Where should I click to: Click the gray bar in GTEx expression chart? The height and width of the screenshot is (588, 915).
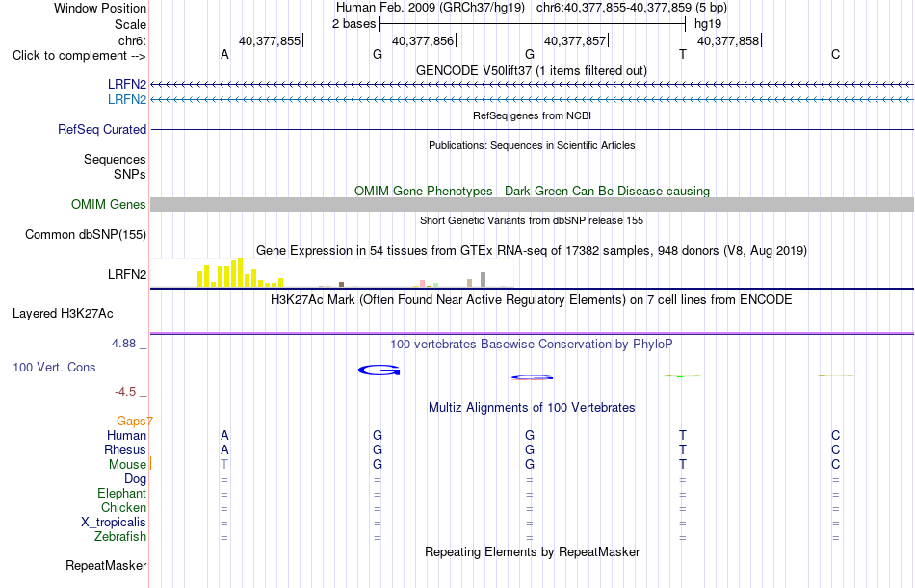(484, 279)
